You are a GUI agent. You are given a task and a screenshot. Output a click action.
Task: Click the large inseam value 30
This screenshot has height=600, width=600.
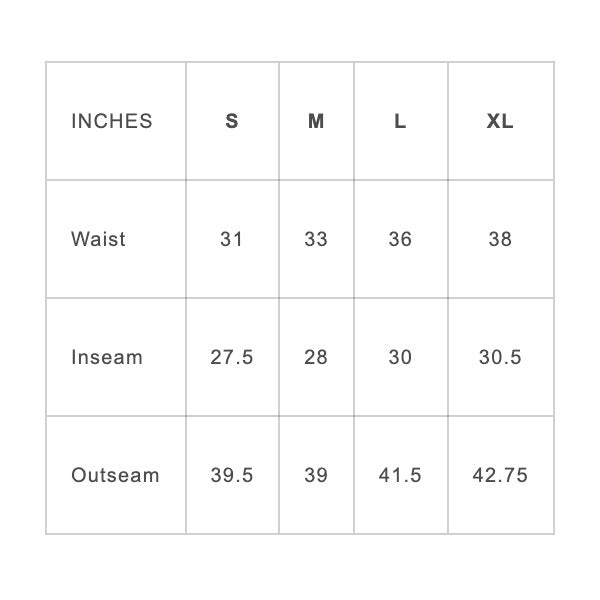tap(400, 358)
